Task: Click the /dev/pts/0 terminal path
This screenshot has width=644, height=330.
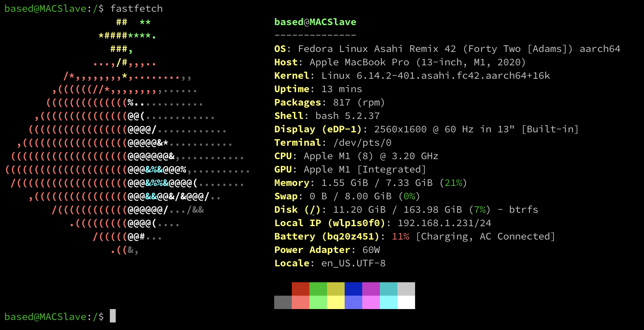Action: 362,142
